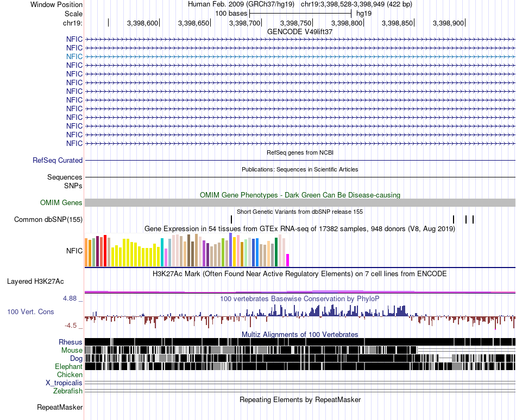The height and width of the screenshot is (420, 516).
Task: Select the Dog alignment label
Action: pyautogui.click(x=76, y=358)
